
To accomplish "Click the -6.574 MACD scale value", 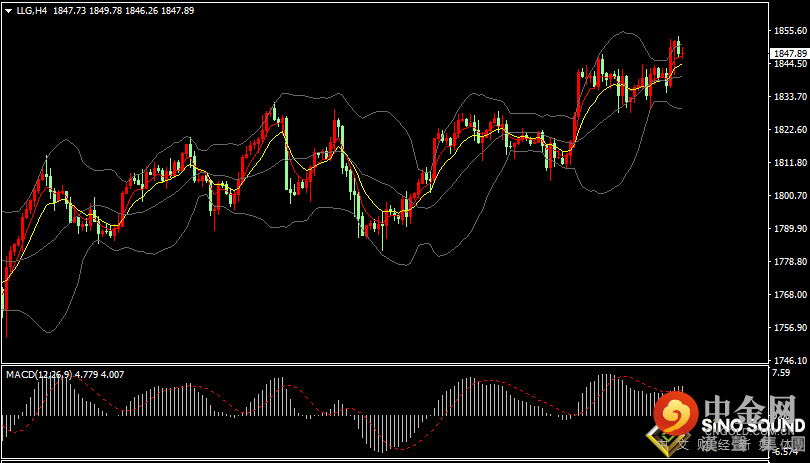I will [786, 452].
